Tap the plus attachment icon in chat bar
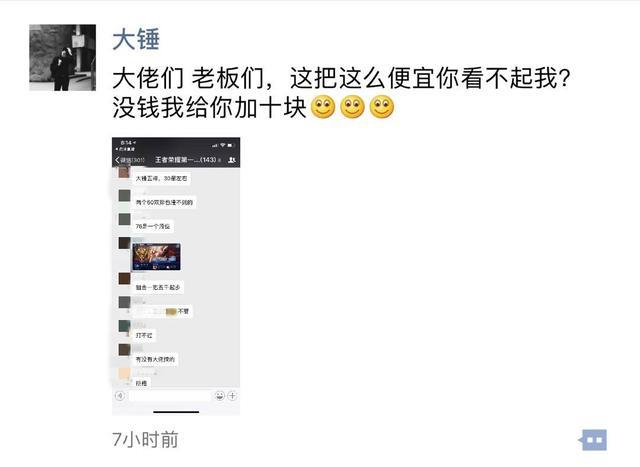This screenshot has height=467, width=640. [x=232, y=396]
